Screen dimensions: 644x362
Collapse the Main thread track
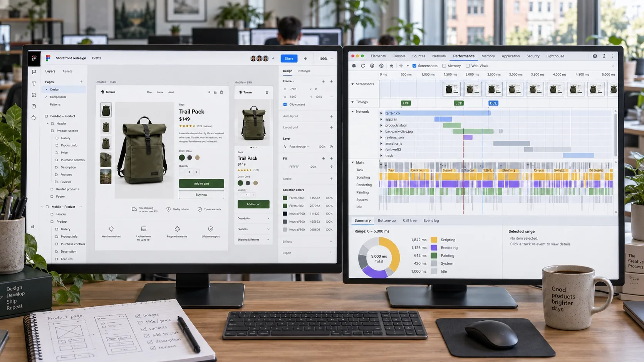tap(352, 163)
